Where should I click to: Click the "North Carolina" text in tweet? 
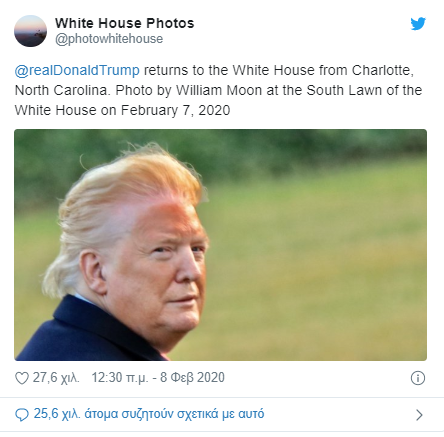coord(61,91)
